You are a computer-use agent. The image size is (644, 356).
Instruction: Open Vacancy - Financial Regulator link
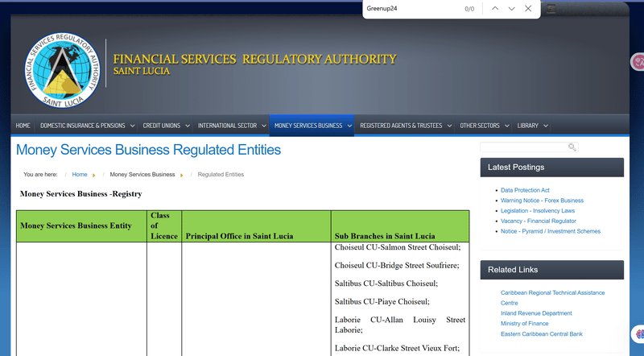click(x=538, y=221)
